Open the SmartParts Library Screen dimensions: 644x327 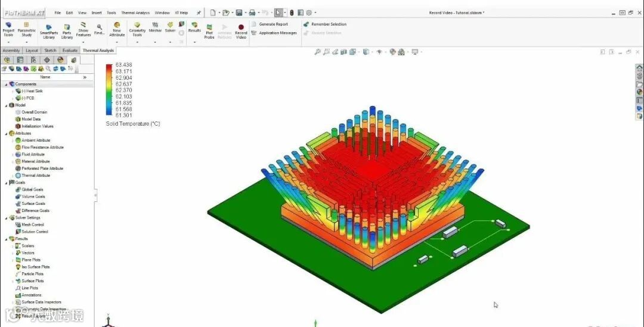(x=48, y=32)
